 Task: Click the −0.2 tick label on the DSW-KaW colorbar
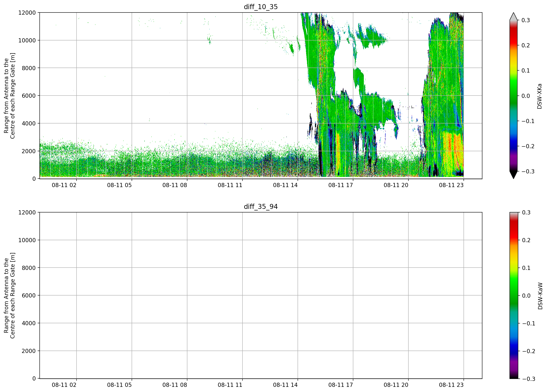[528, 351]
